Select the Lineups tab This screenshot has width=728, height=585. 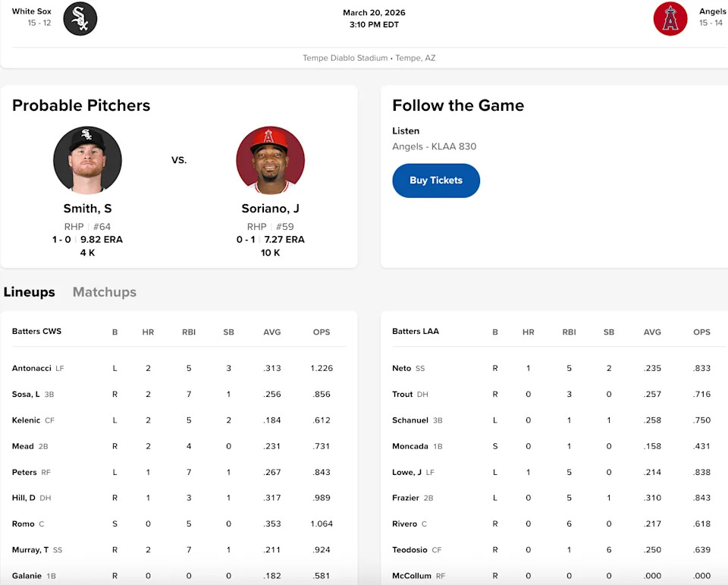(x=30, y=292)
